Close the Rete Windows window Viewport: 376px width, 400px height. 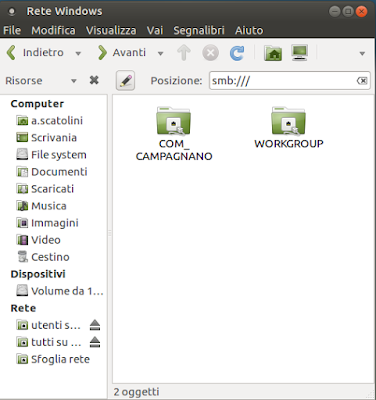361,12
